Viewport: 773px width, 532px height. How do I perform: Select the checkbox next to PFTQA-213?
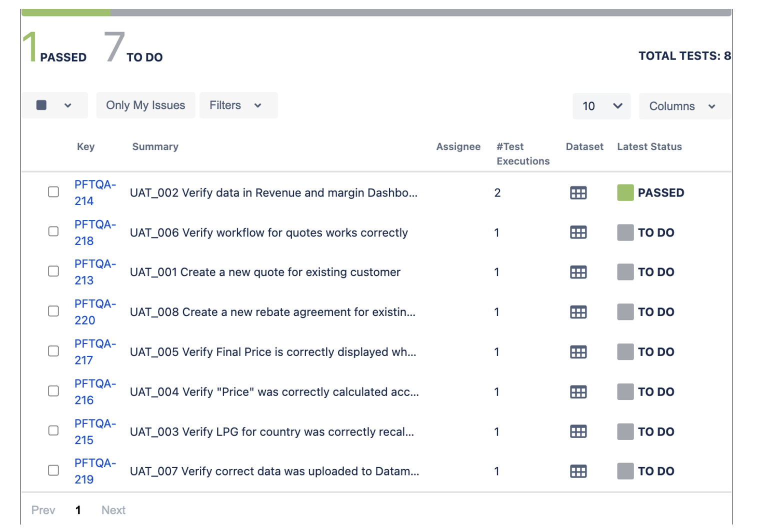tap(53, 271)
